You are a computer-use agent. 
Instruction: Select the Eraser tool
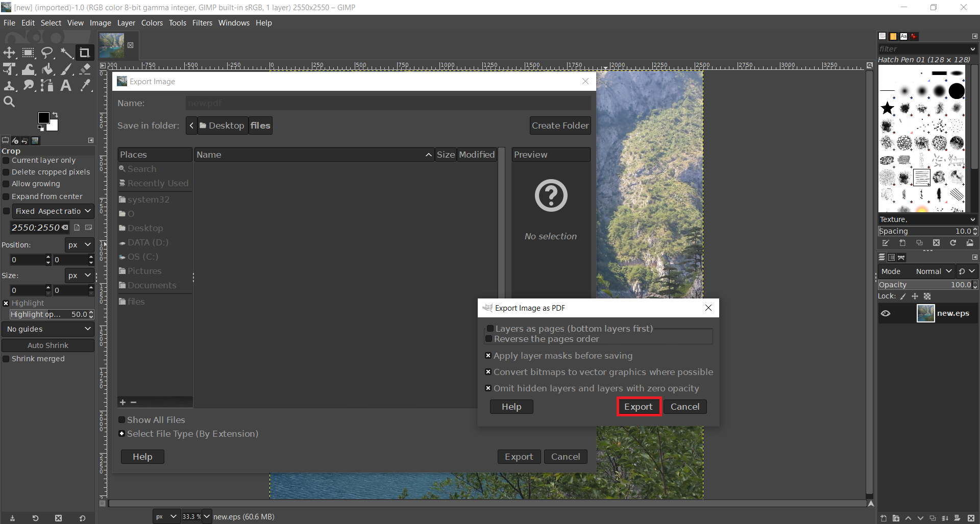85,69
